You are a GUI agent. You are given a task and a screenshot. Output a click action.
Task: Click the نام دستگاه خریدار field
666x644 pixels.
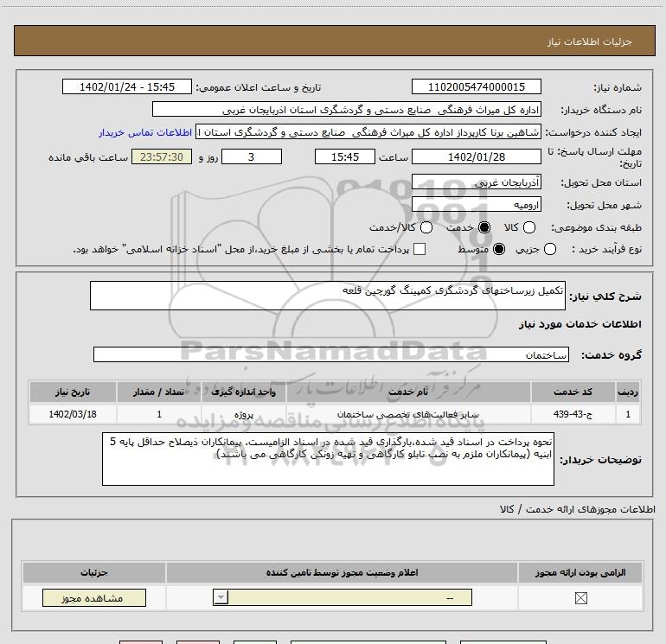[x=347, y=110]
